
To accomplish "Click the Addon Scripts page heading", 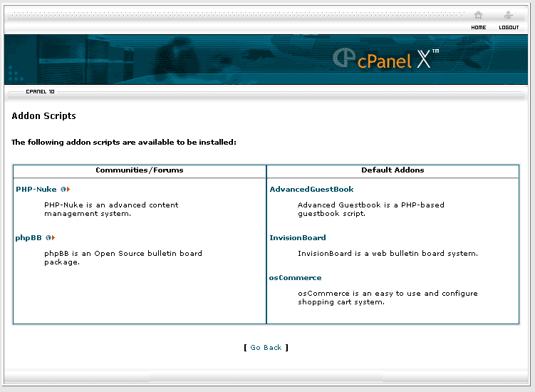I will tap(43, 116).
